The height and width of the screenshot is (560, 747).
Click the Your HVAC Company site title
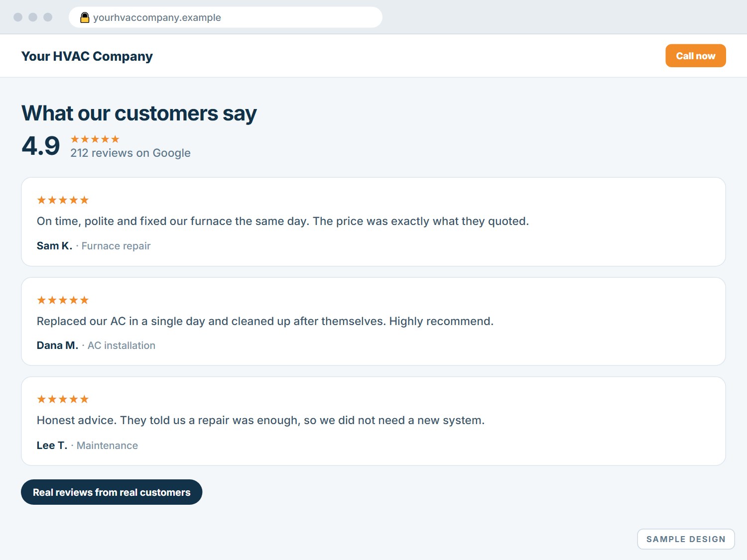[x=87, y=56]
